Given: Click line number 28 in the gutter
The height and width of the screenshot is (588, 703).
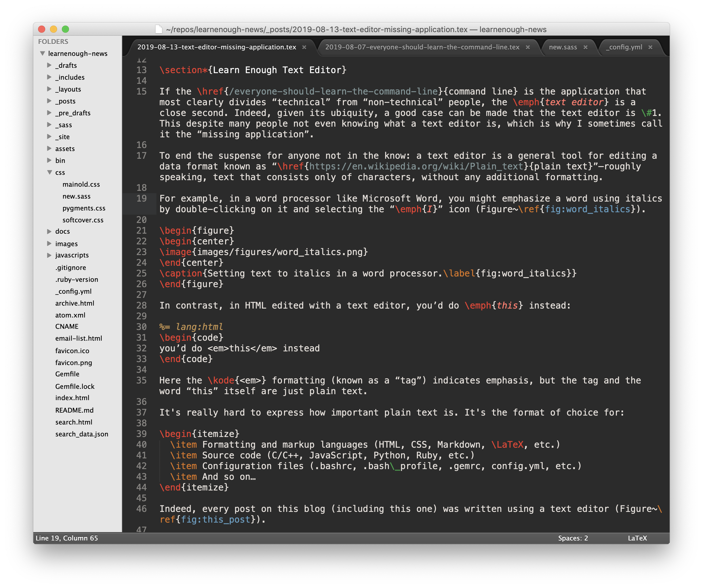Looking at the screenshot, I should pos(141,306).
